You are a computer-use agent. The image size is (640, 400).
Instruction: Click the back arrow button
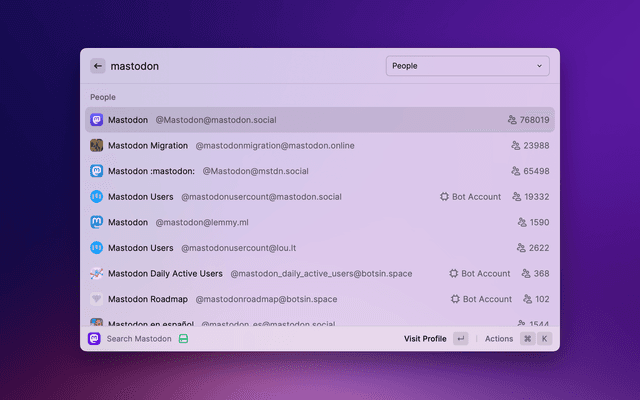pos(97,66)
